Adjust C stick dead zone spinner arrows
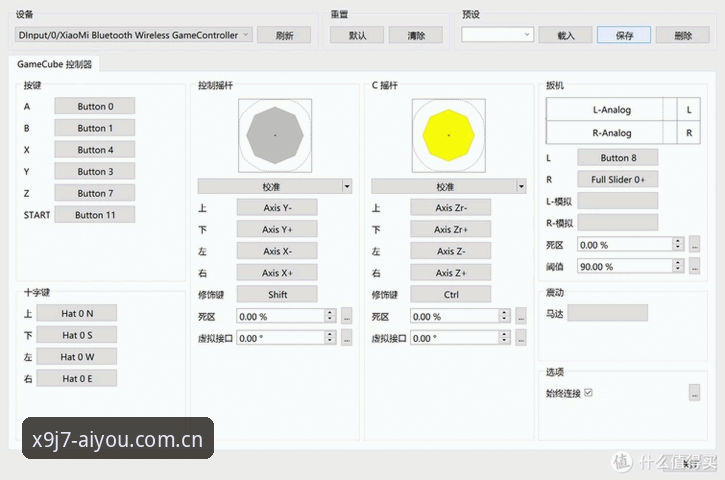Screen dimensions: 725x480 point(504,316)
